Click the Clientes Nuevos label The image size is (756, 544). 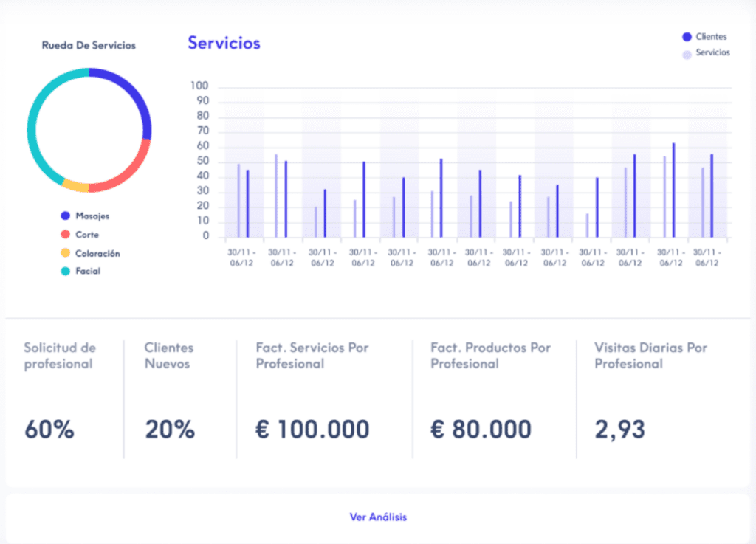click(169, 356)
